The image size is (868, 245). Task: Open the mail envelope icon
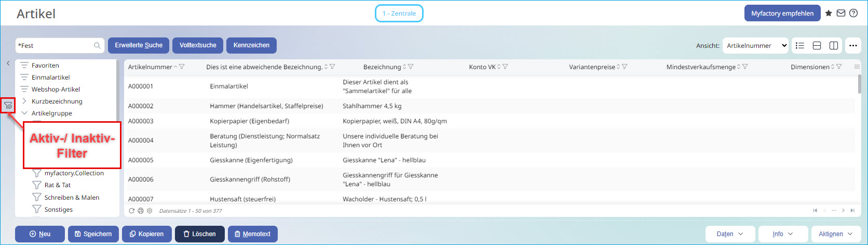tap(841, 13)
